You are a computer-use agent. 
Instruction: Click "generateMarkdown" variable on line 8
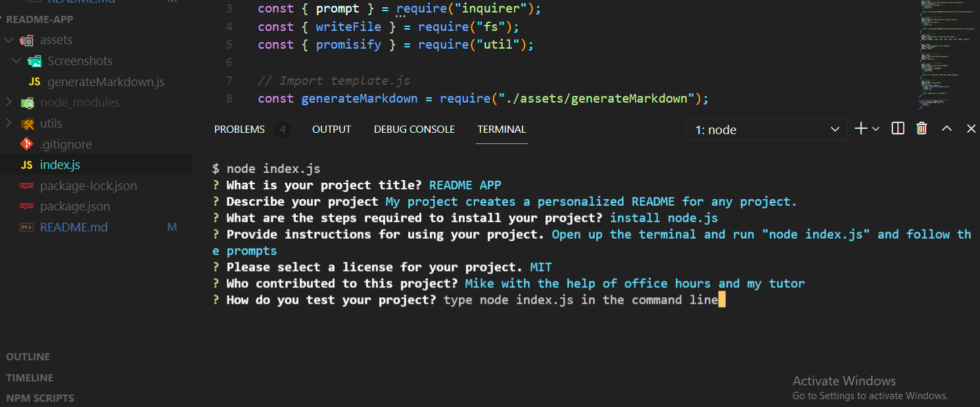click(360, 99)
